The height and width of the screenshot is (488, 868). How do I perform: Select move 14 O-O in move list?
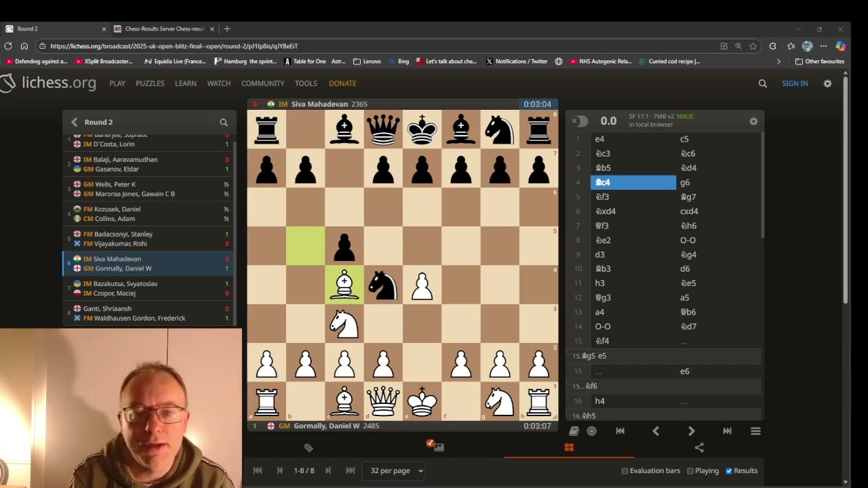[634, 326]
